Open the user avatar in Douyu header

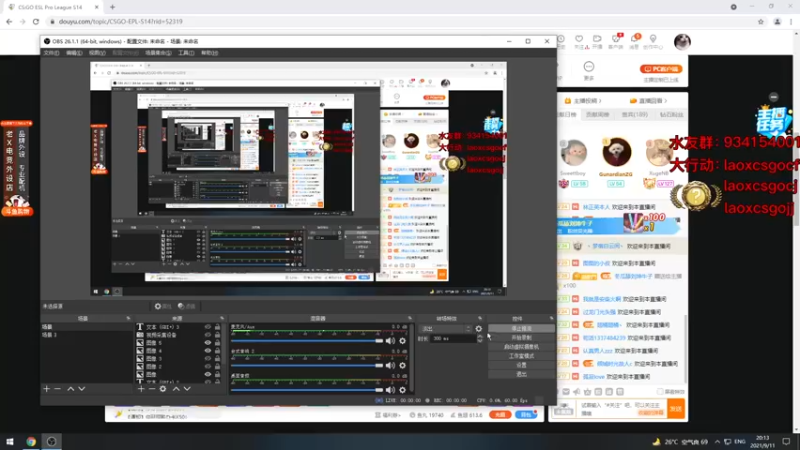[682, 42]
